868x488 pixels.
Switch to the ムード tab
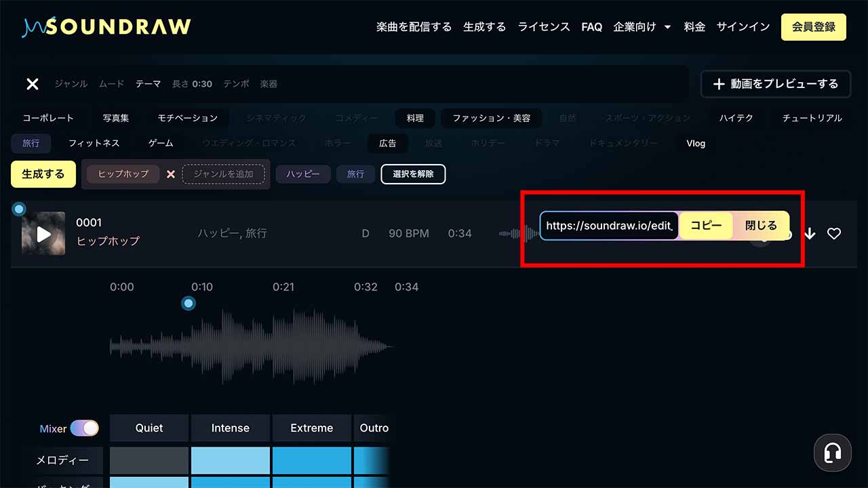pos(111,84)
